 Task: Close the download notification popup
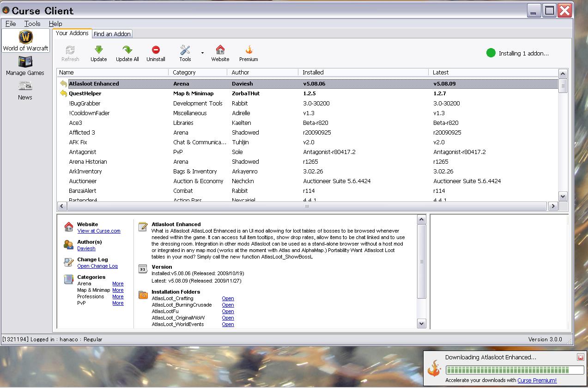(x=581, y=357)
